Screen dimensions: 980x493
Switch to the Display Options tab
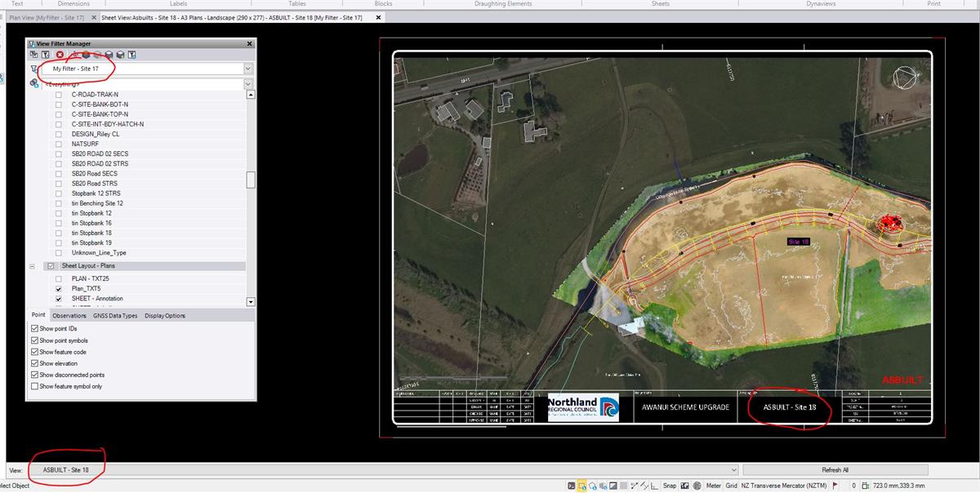pyautogui.click(x=165, y=315)
